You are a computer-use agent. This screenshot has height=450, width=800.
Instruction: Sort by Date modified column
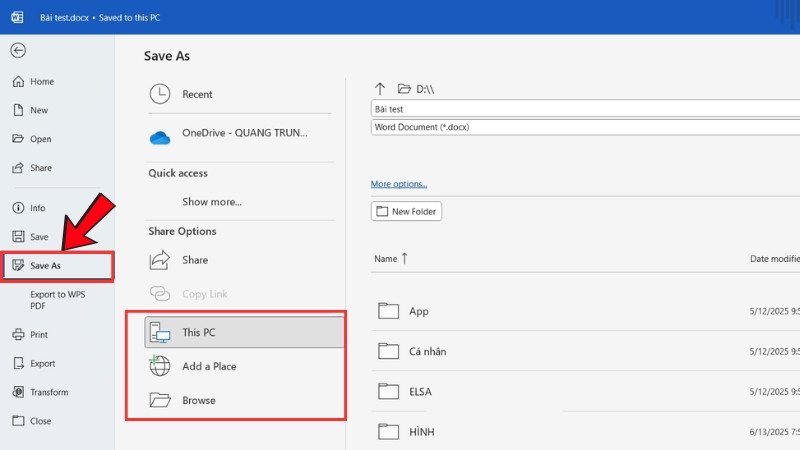pos(774,259)
